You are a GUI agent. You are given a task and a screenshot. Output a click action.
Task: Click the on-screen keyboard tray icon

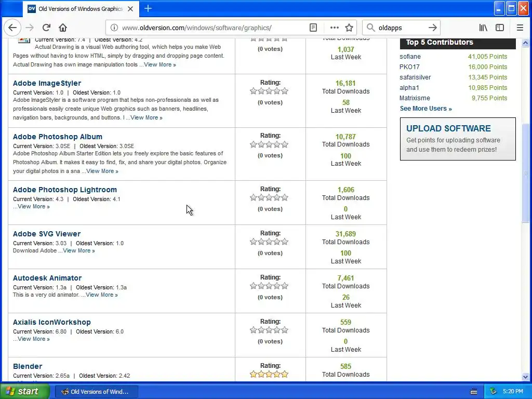click(474, 392)
